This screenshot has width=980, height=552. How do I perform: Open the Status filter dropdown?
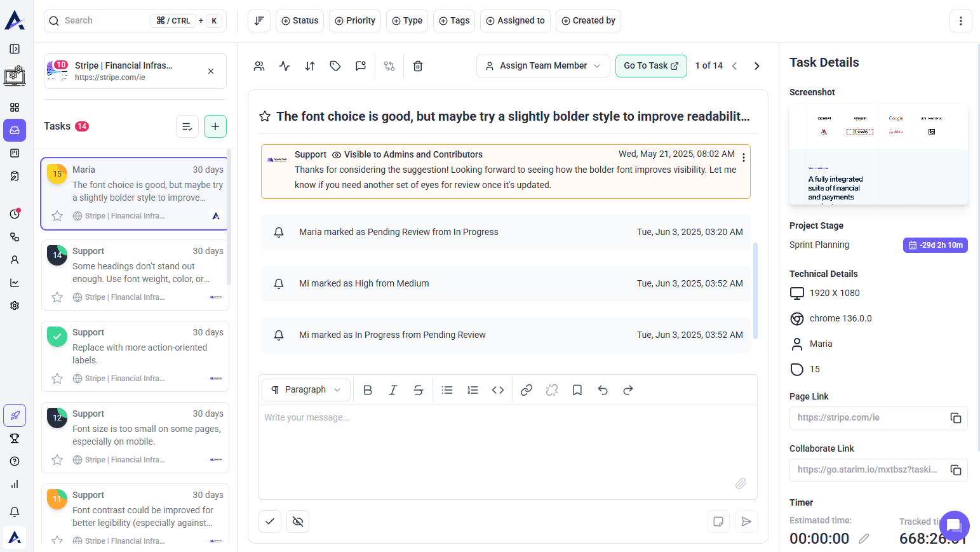300,21
